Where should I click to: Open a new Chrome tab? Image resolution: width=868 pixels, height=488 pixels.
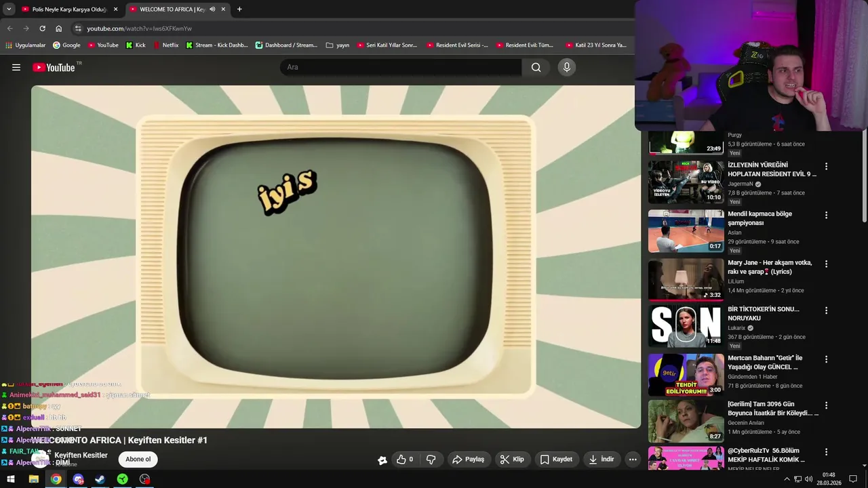239,9
